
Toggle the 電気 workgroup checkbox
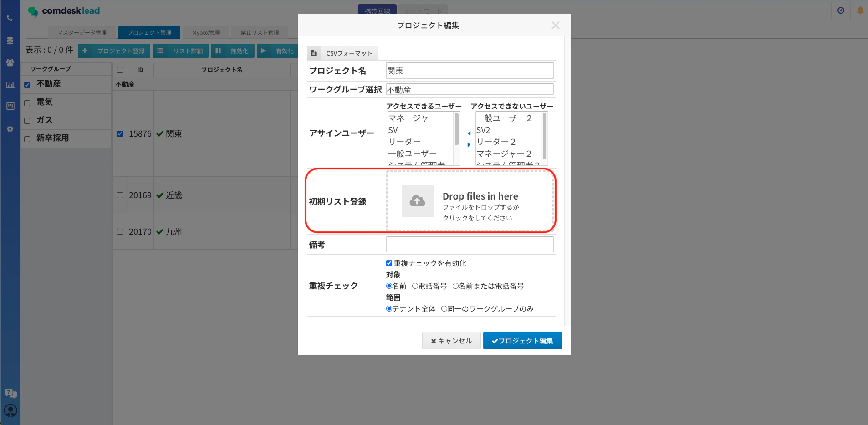(27, 103)
